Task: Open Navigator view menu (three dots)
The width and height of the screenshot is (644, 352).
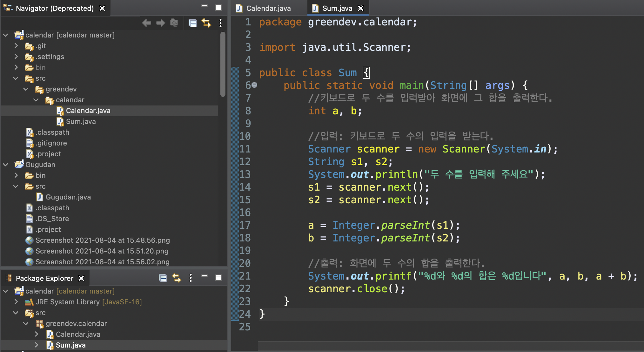Action: click(x=220, y=23)
